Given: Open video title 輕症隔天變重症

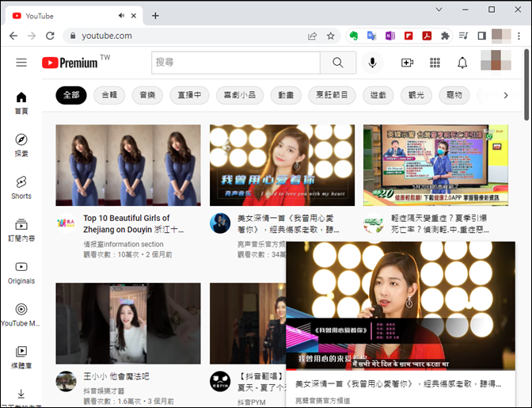Looking at the screenshot, I should (440, 223).
